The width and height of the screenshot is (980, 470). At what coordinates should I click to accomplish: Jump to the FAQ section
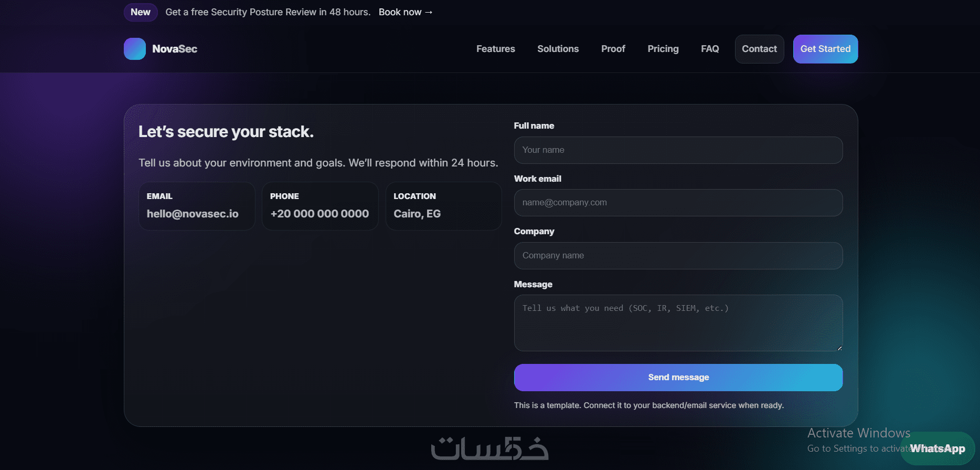(x=710, y=49)
